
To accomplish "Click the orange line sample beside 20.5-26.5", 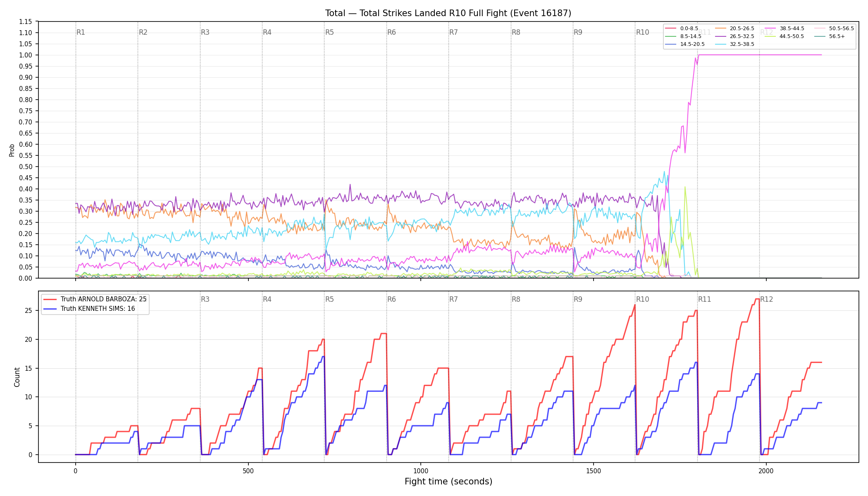I will coord(721,29).
